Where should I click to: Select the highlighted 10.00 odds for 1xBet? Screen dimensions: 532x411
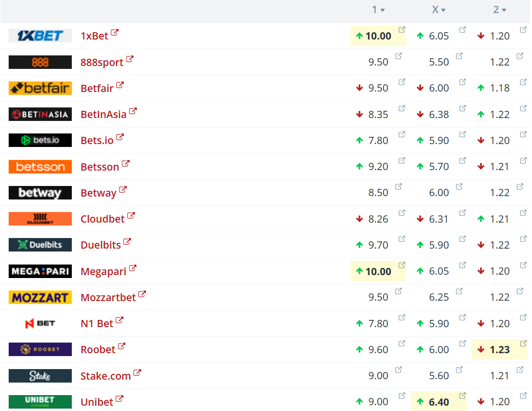coord(378,36)
